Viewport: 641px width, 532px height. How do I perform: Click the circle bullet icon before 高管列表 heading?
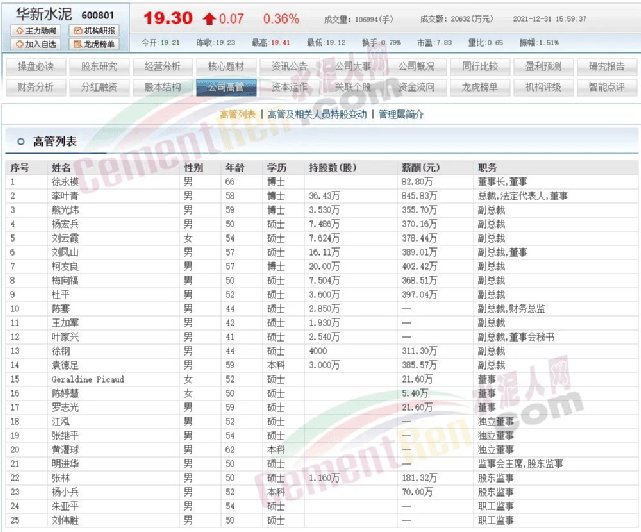21,141
